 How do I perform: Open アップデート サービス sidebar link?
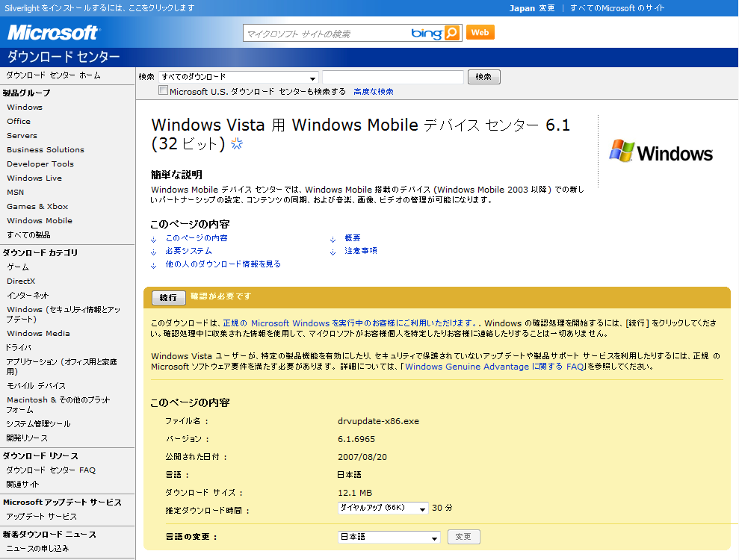coord(42,517)
